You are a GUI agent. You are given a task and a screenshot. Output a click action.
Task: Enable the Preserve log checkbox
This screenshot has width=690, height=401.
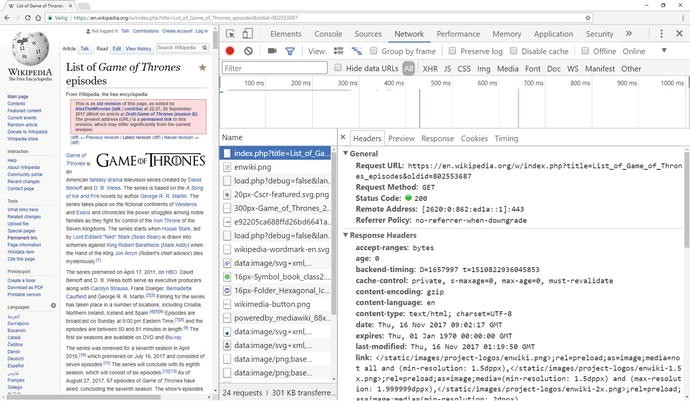pos(452,51)
